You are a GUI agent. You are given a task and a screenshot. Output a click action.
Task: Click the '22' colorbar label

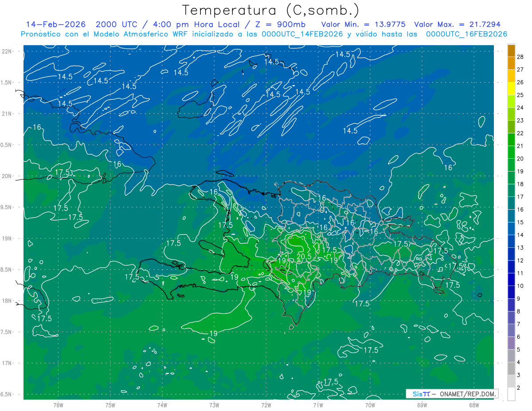[520, 133]
